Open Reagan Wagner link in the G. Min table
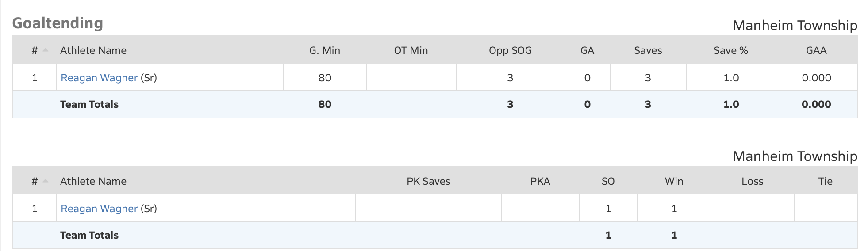Screen dimensions: 868x251 (x=99, y=78)
